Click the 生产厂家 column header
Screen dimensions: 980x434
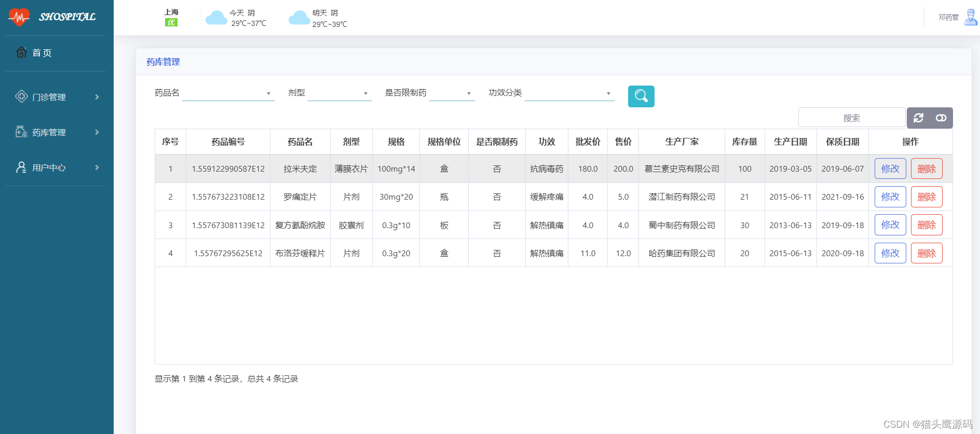coord(682,142)
